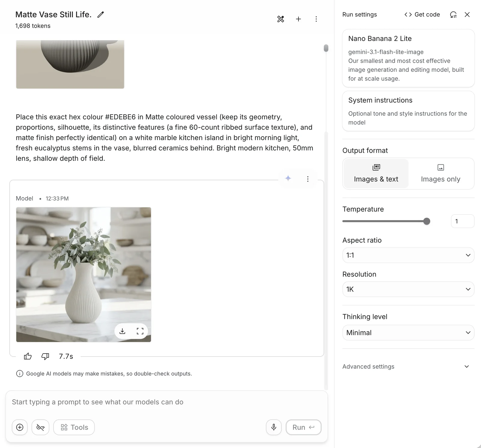Select the Nano Banana 2 Lite model card
This screenshot has width=481, height=448.
(408, 58)
